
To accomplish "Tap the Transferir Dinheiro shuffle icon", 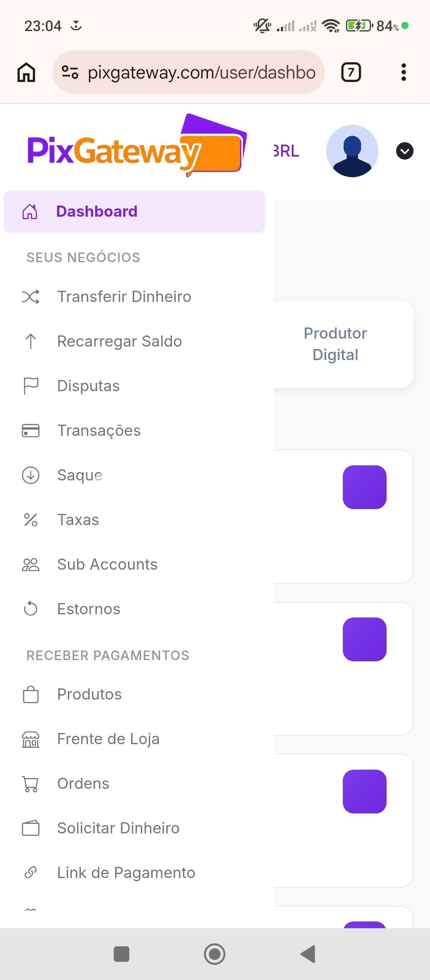I will click(x=31, y=297).
